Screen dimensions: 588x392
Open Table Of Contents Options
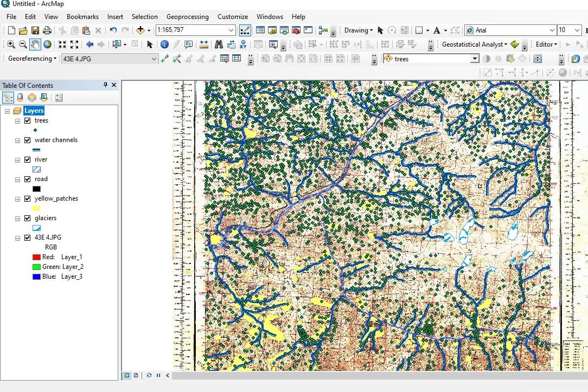59,98
